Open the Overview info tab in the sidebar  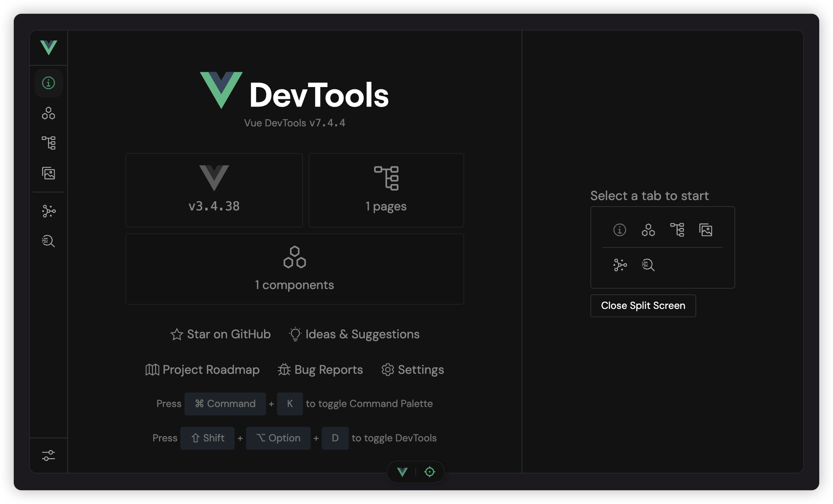[49, 83]
